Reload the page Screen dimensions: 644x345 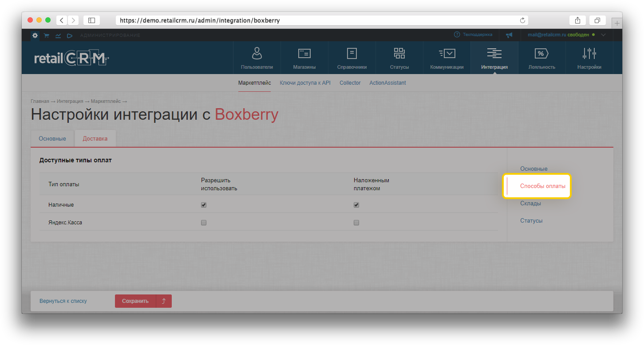522,20
